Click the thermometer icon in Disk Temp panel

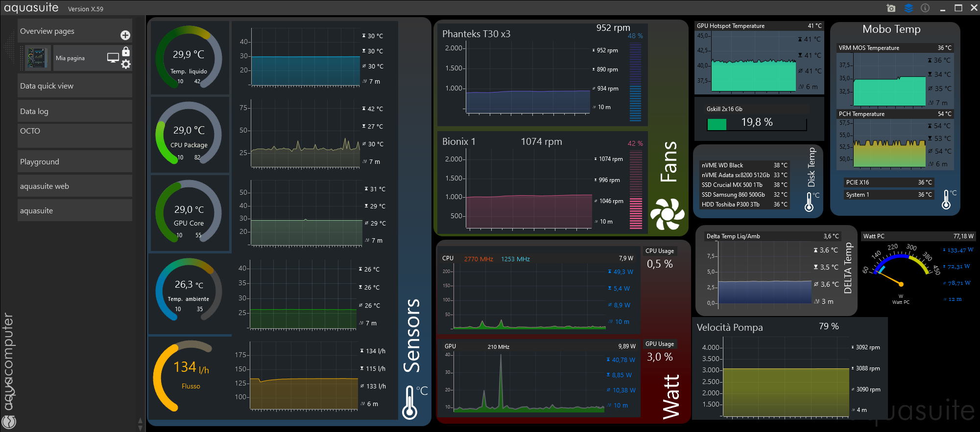click(809, 202)
